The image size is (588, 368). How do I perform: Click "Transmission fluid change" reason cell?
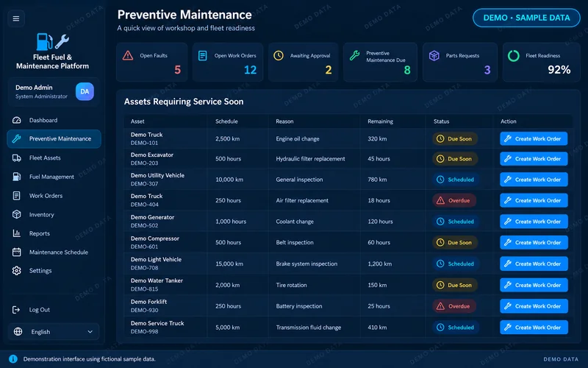point(309,328)
